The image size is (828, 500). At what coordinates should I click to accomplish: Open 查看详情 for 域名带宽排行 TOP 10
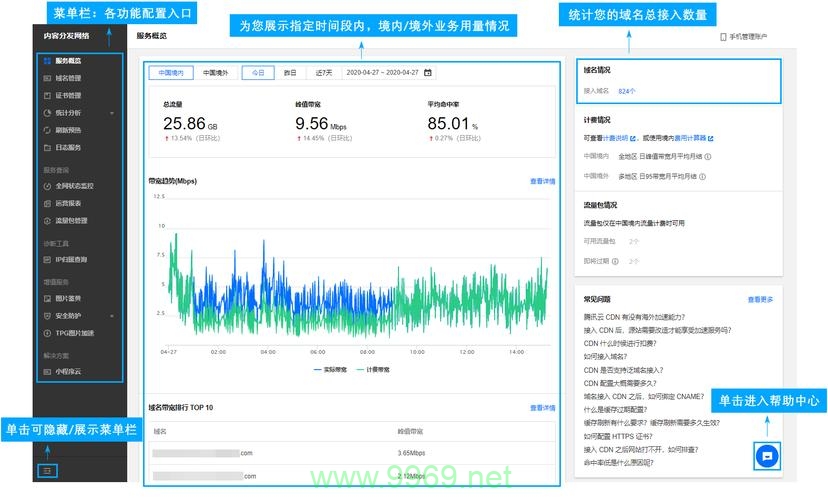pyautogui.click(x=542, y=408)
